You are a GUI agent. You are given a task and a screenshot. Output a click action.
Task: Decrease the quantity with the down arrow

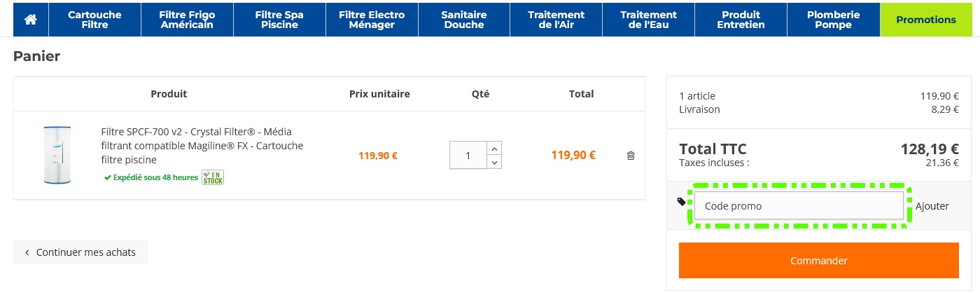tap(494, 163)
